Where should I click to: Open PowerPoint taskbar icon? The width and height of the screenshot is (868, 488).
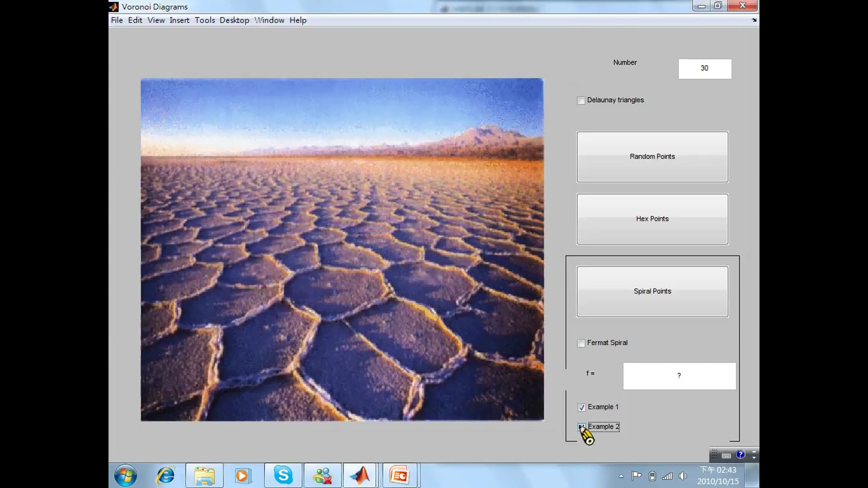tap(400, 475)
